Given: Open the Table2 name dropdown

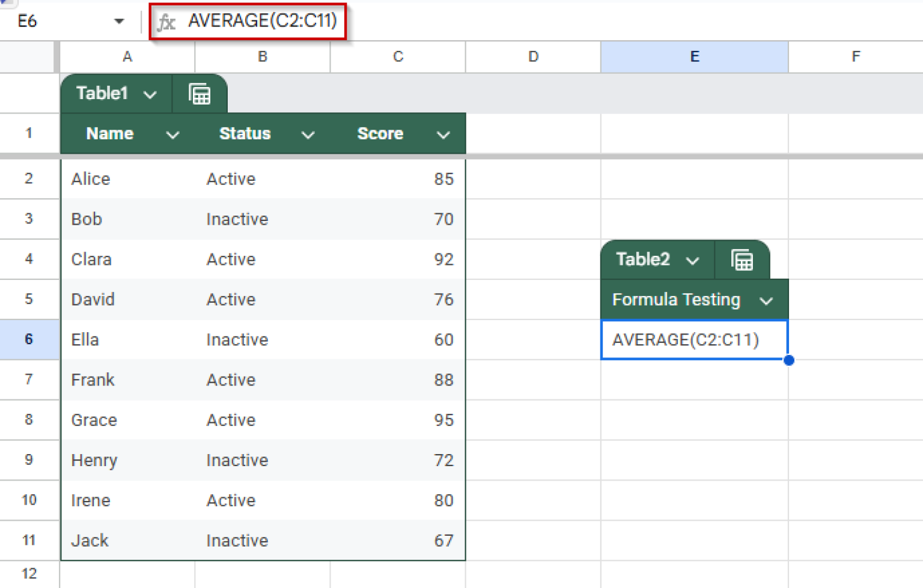Looking at the screenshot, I should tap(693, 260).
